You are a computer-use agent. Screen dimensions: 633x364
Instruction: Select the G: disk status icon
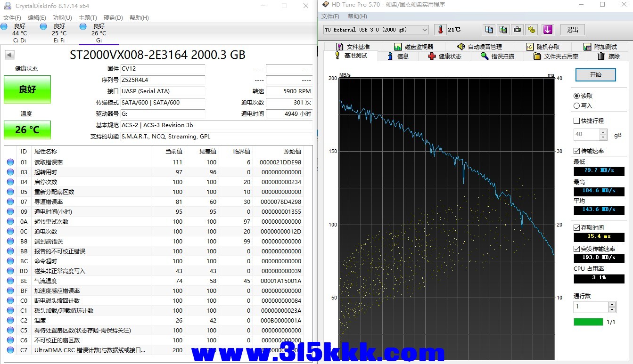[x=83, y=26]
